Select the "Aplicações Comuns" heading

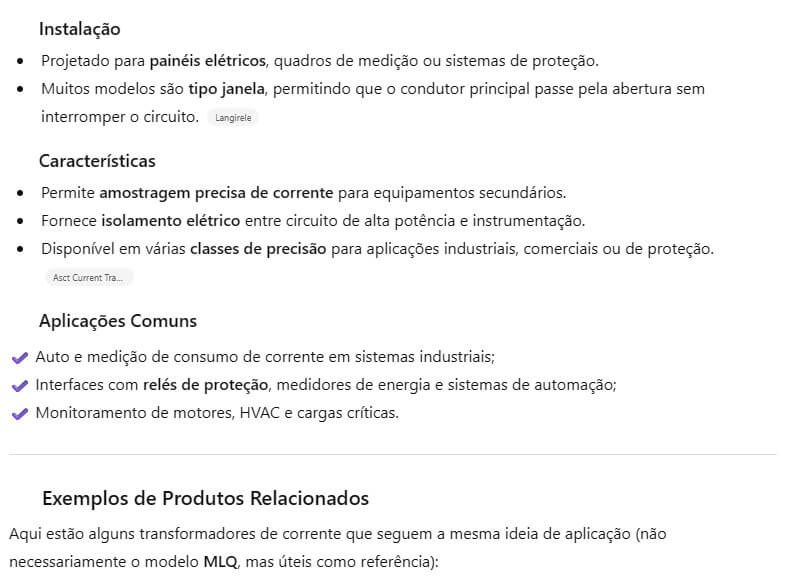(118, 321)
